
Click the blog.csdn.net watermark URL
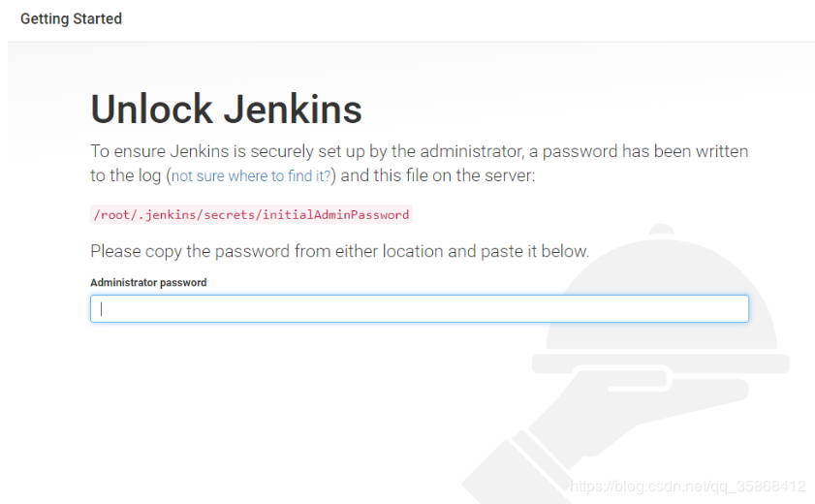688,486
